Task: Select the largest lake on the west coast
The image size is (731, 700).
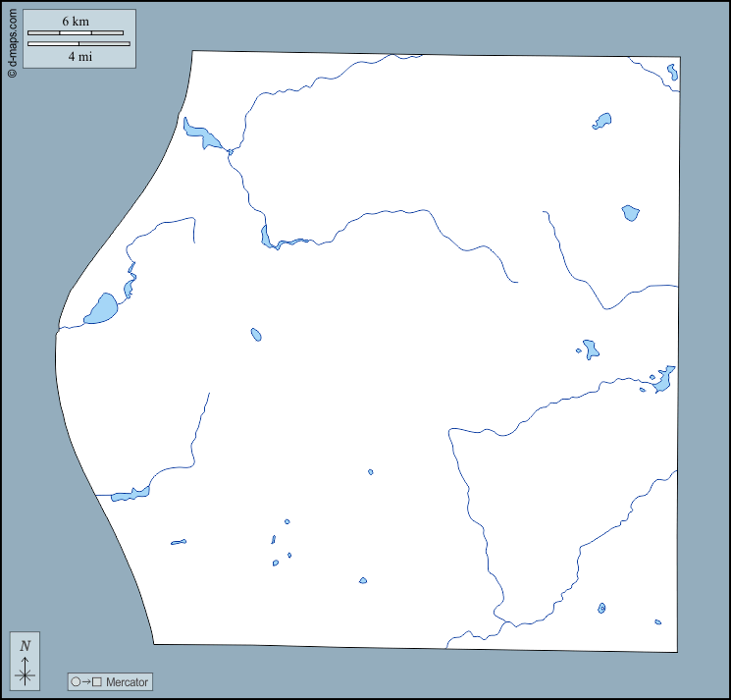Action: [102, 309]
